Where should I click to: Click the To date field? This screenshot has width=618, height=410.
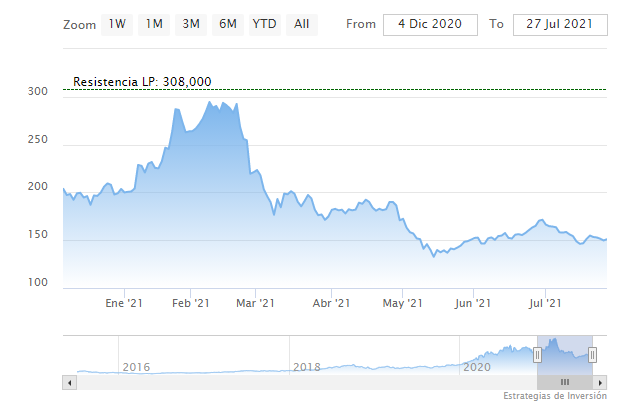point(559,24)
